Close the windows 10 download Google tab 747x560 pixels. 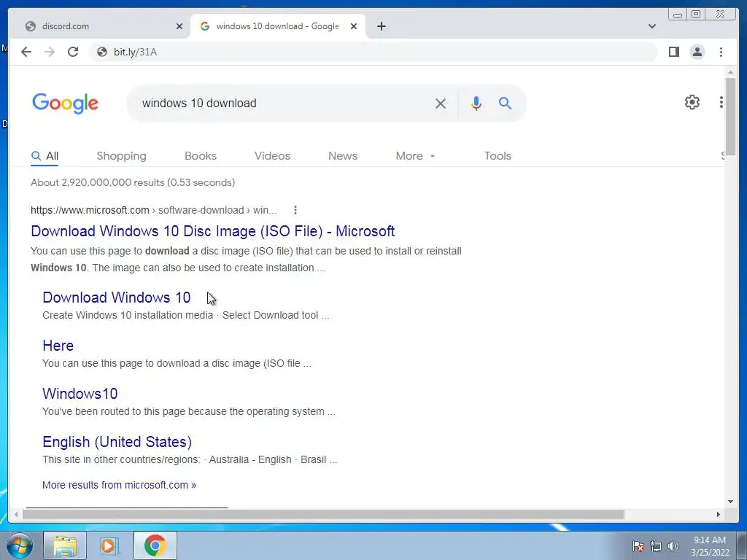click(x=354, y=26)
